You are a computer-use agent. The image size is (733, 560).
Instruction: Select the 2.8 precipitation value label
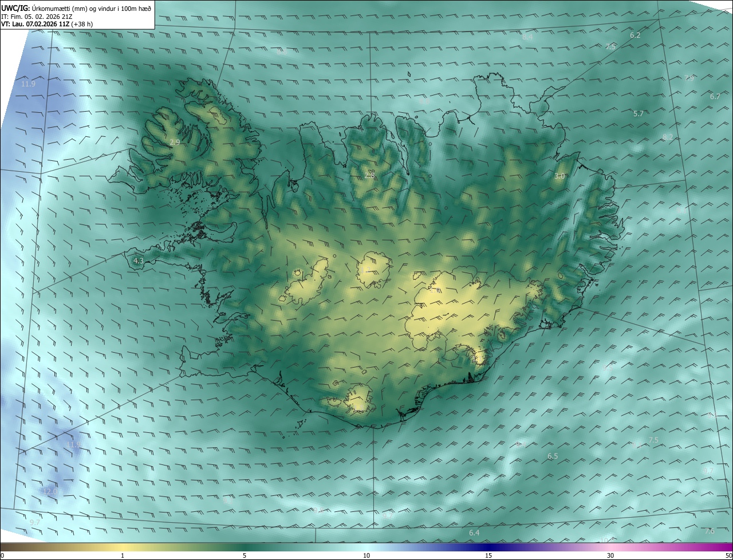point(370,175)
